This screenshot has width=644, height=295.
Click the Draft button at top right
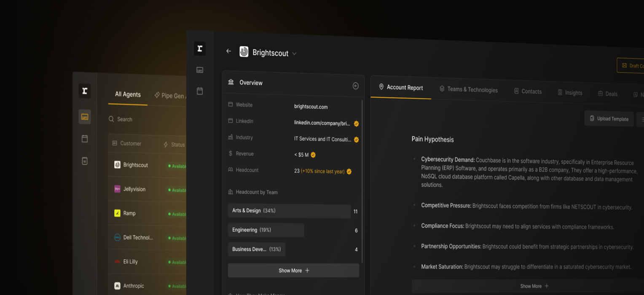(631, 66)
